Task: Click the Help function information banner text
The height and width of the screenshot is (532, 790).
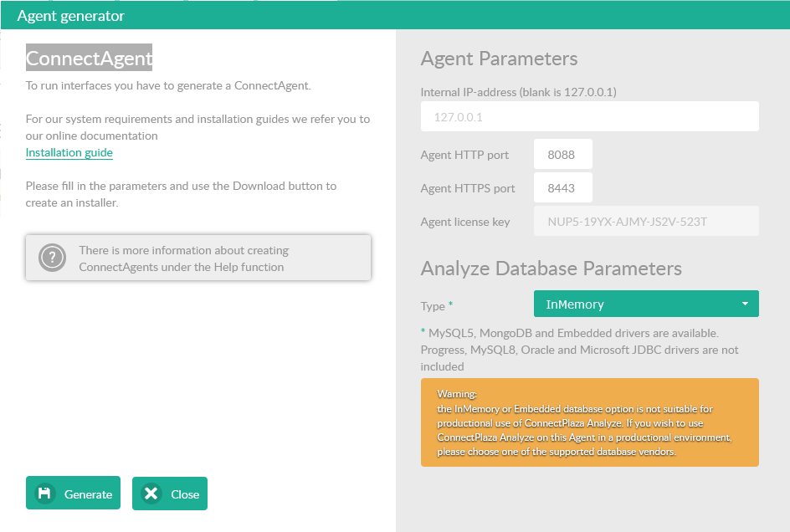Action: tap(183, 258)
